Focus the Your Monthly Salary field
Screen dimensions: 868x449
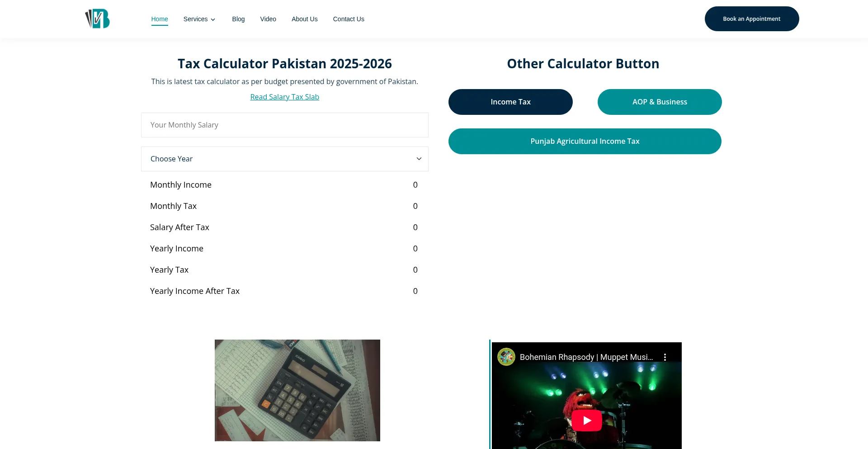pyautogui.click(x=284, y=125)
